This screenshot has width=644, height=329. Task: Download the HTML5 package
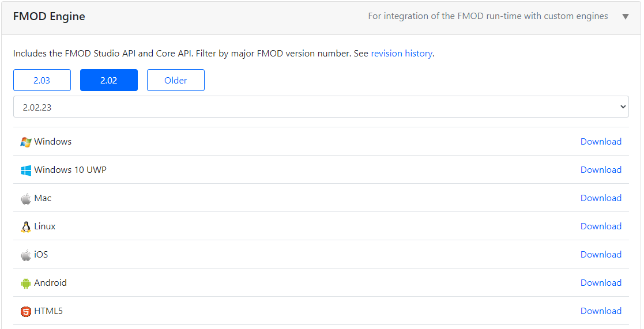601,311
